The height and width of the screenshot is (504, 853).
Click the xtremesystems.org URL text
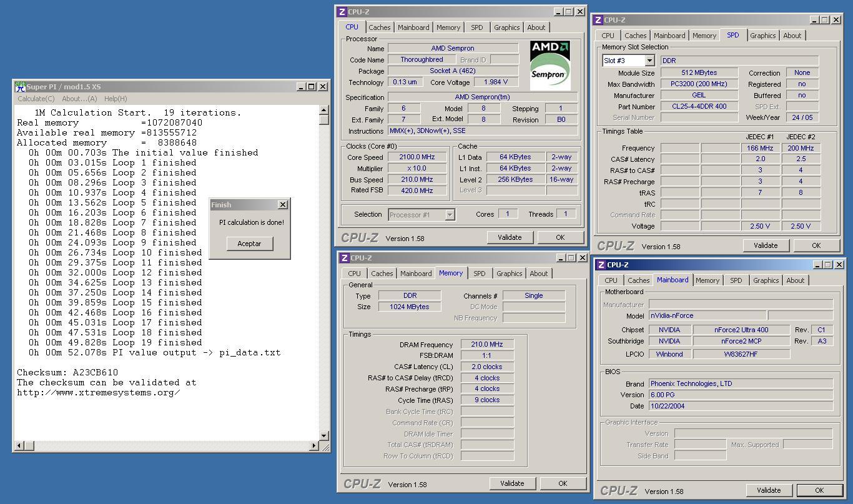tap(99, 392)
